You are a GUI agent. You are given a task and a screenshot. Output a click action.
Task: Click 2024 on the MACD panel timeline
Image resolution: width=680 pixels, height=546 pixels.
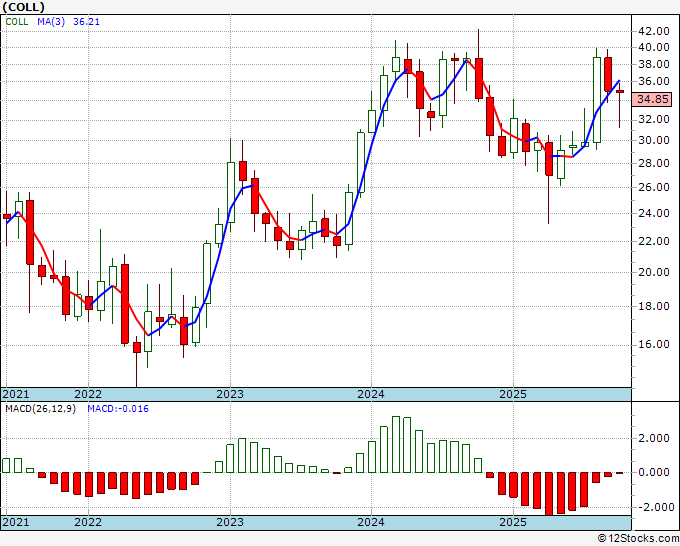tap(371, 522)
